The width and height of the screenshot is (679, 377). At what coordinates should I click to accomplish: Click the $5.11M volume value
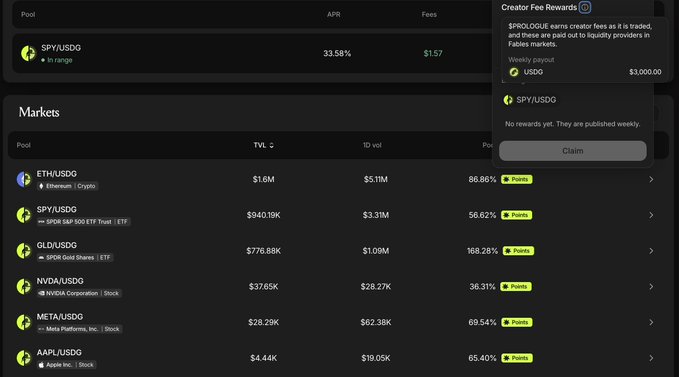coord(375,179)
